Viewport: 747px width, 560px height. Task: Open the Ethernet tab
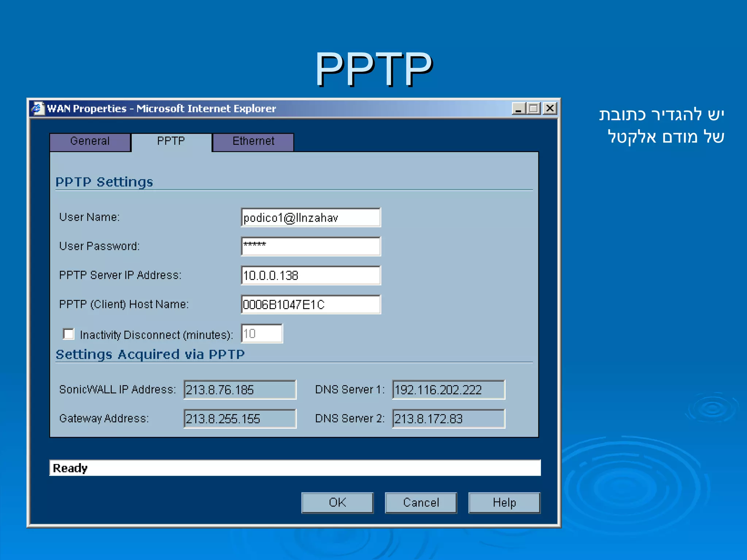click(x=253, y=142)
